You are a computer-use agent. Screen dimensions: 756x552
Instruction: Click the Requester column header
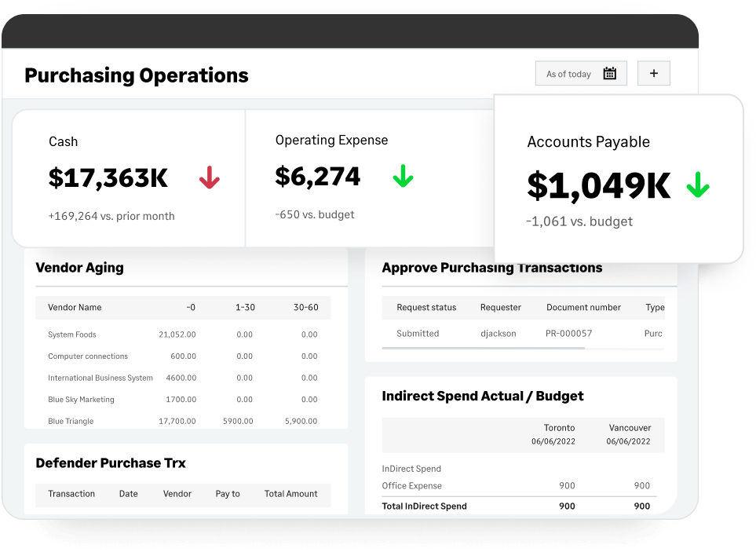502,307
